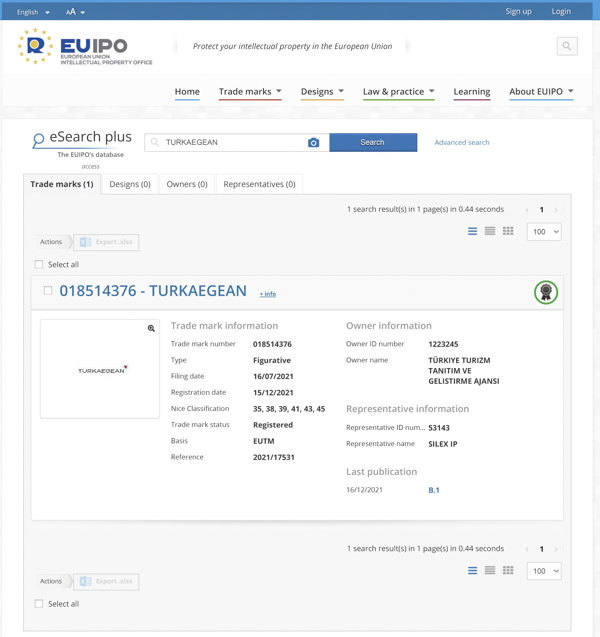600x637 pixels.
Task: Click filing date 16/07/2021
Action: [x=273, y=377]
